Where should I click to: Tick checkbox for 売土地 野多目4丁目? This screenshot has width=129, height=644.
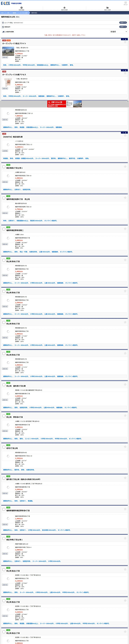pos(4,416)
